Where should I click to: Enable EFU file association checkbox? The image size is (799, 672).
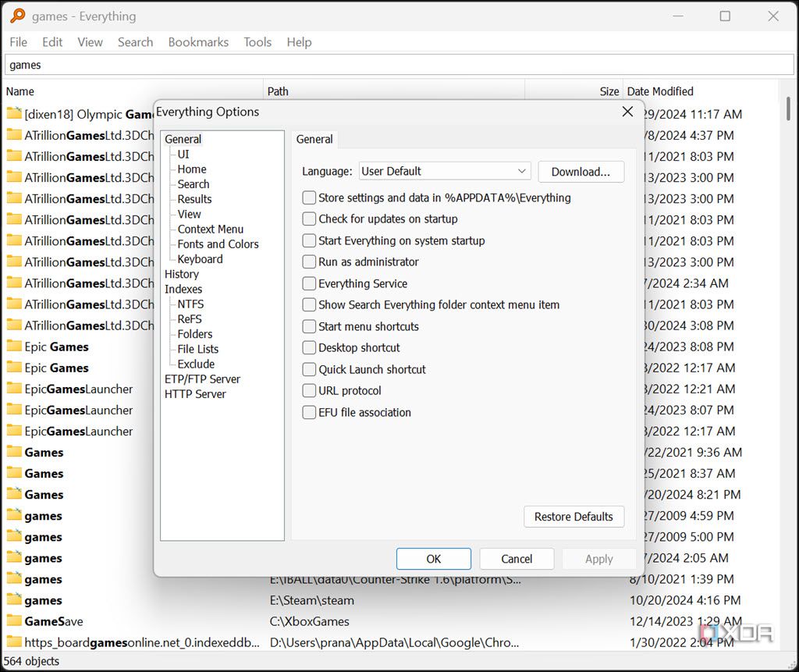point(309,412)
